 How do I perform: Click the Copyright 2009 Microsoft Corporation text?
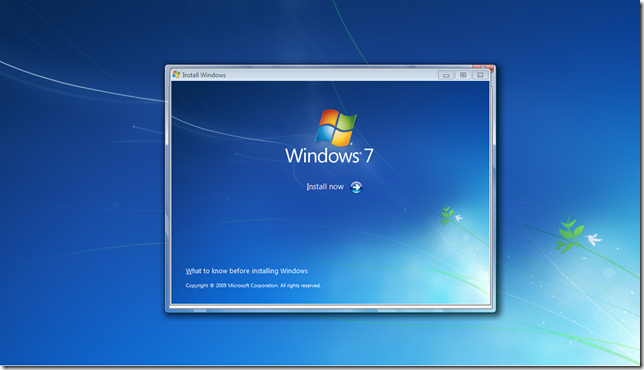(253, 285)
